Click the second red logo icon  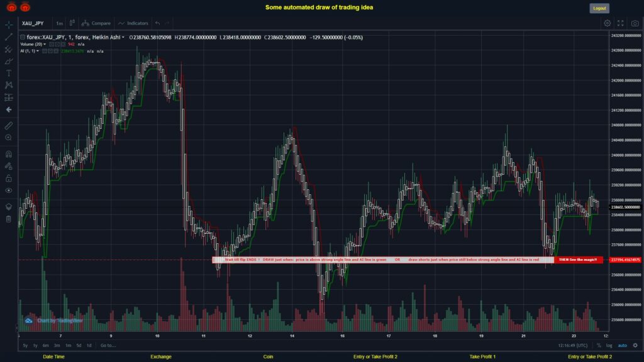pos(25,7)
